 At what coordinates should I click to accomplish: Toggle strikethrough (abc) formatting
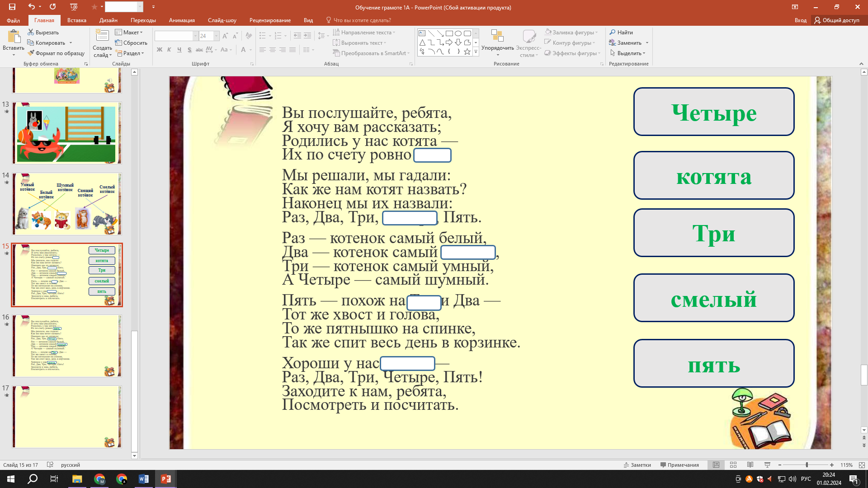coord(199,50)
